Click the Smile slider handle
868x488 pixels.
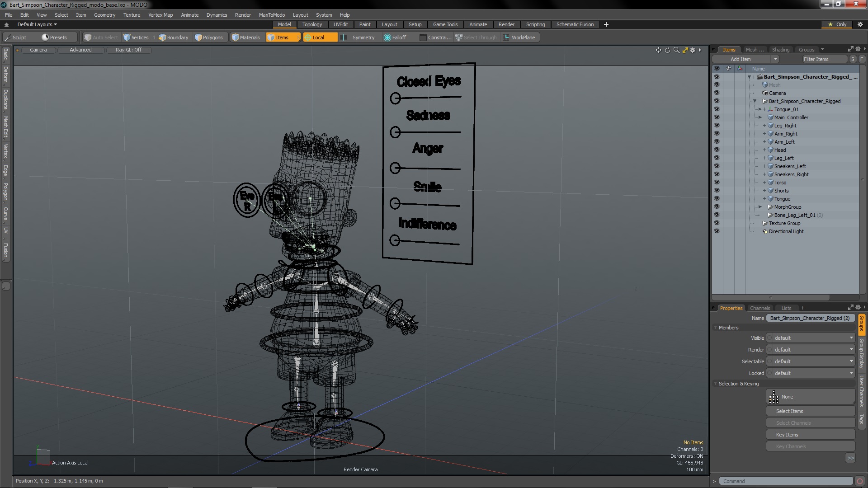395,203
